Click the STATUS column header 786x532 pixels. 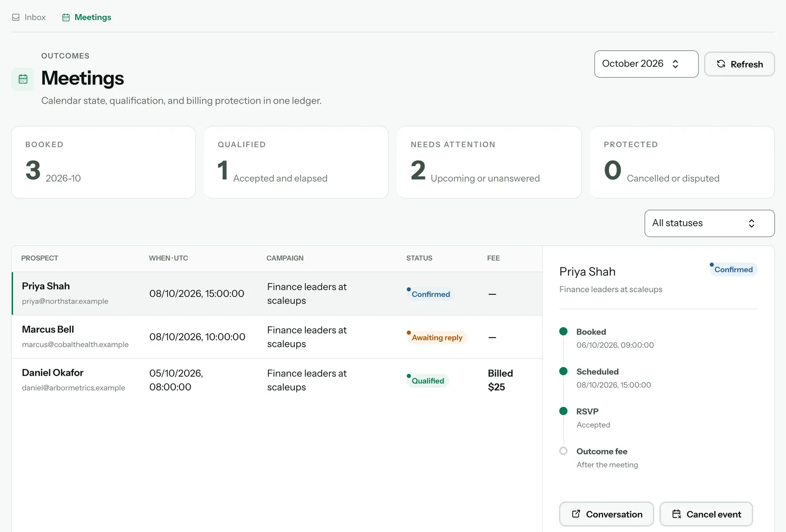pos(419,258)
